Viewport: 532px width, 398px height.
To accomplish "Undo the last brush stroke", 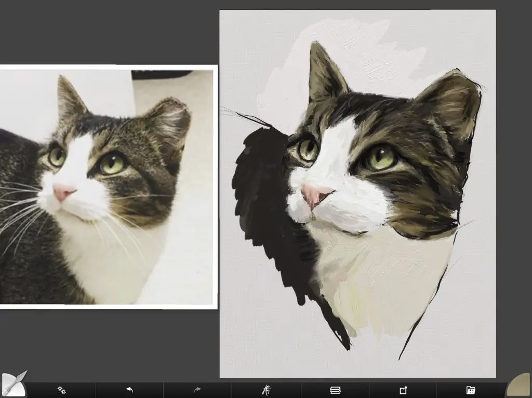I will [x=129, y=390].
